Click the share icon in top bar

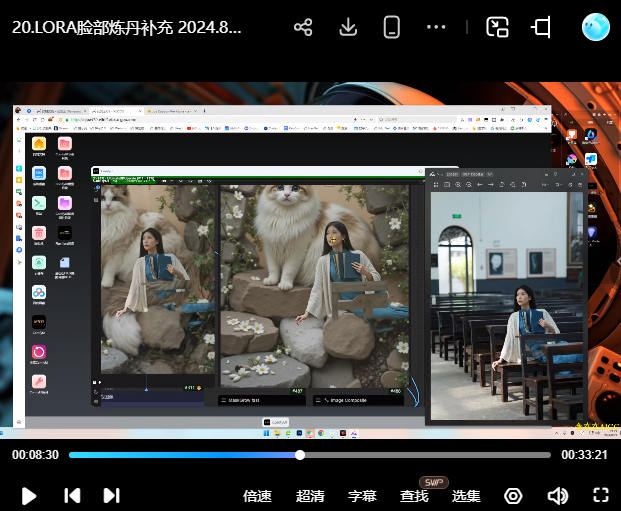click(x=303, y=27)
